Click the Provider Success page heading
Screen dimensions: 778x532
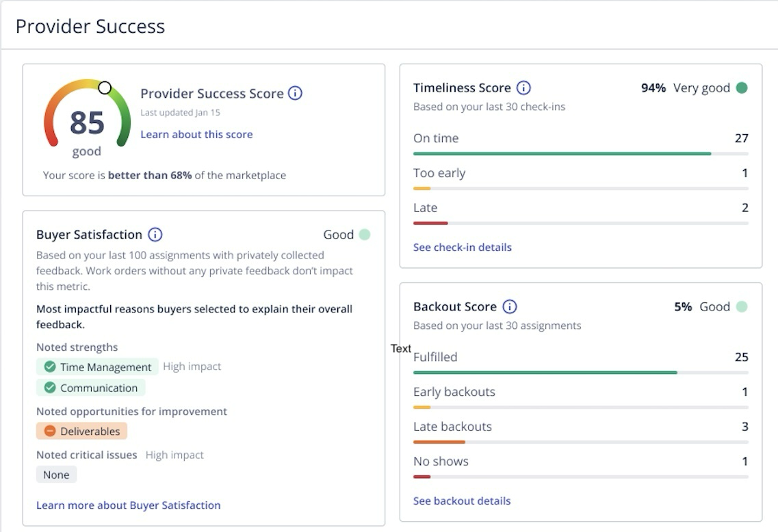pyautogui.click(x=90, y=26)
